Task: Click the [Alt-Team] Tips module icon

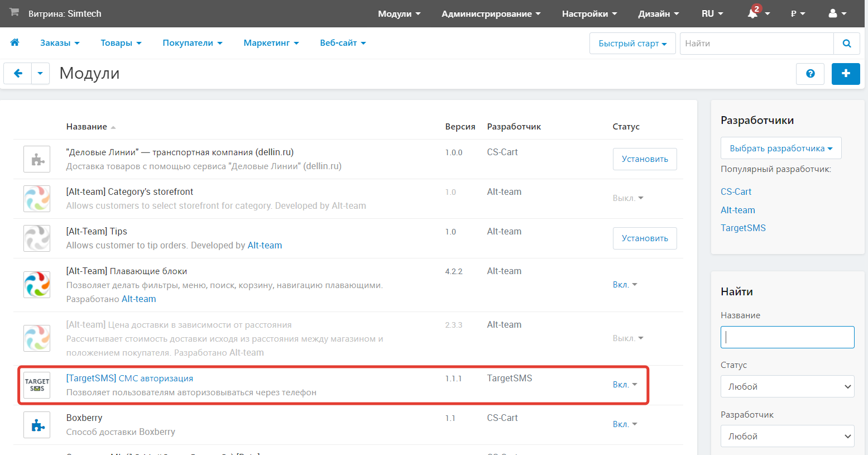Action: point(37,238)
